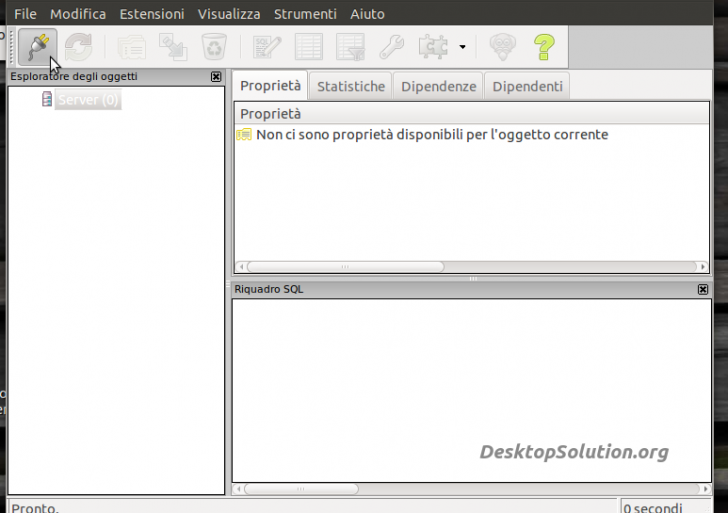Click the Riquadro SQL panel title
Image resolution: width=728 pixels, height=513 pixels.
click(269, 289)
